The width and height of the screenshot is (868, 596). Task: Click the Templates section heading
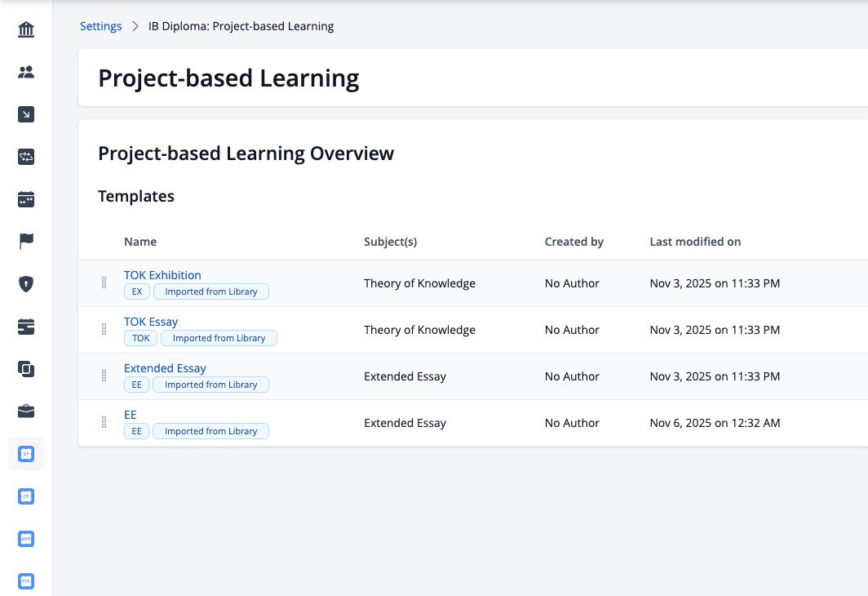[x=136, y=196]
